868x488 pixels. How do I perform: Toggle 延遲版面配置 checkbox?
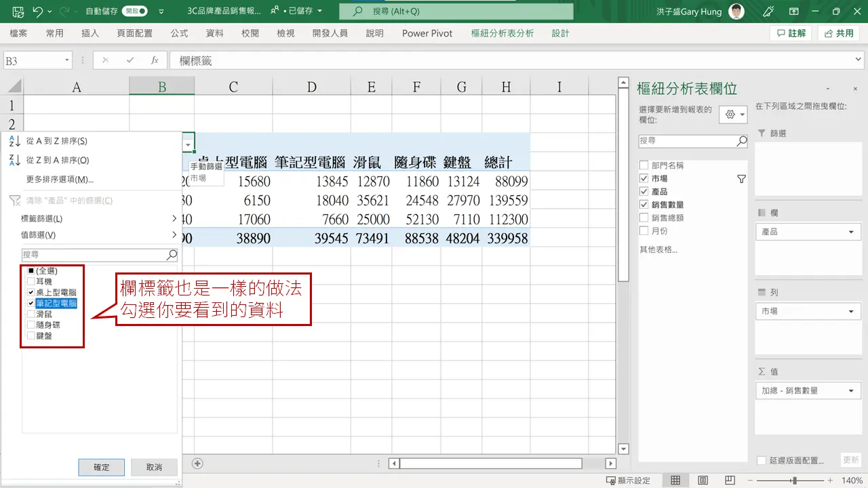(x=762, y=460)
